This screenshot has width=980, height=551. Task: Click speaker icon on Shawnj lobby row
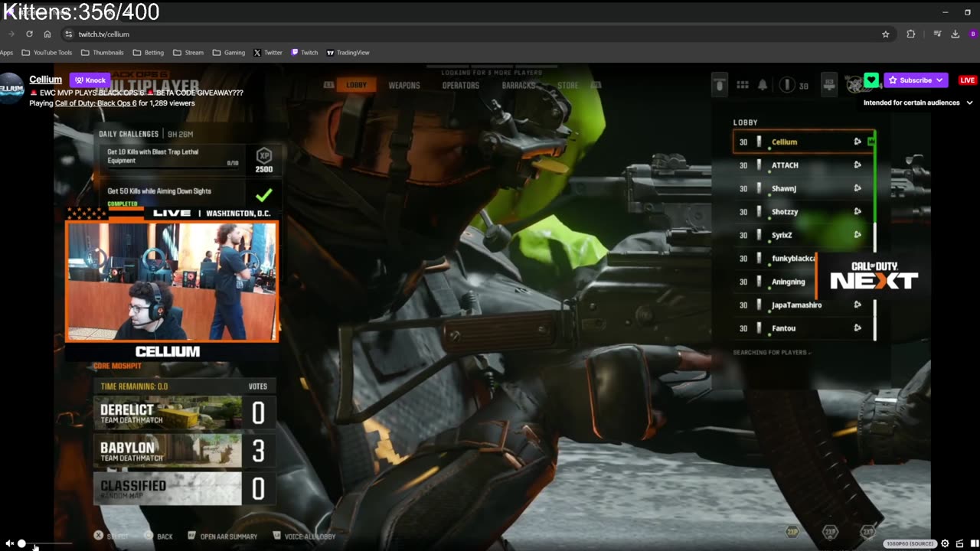pyautogui.click(x=857, y=188)
